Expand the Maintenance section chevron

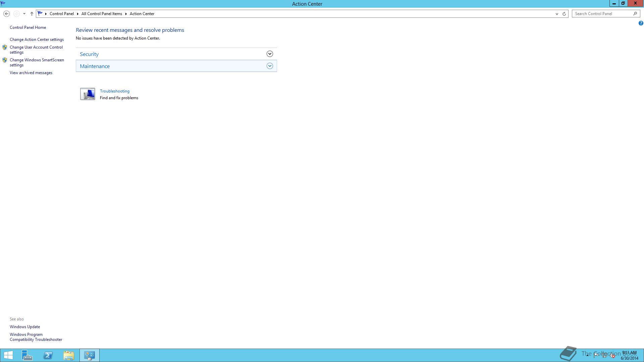coord(270,66)
